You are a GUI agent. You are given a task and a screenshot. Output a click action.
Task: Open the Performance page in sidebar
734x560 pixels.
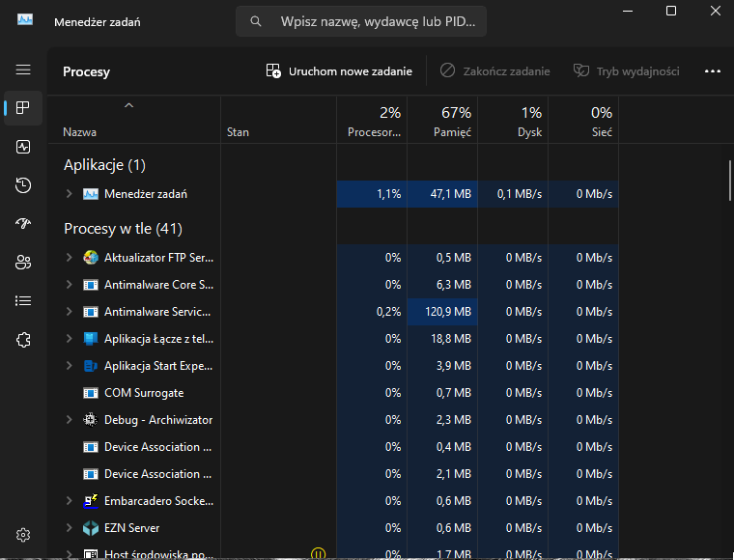tap(23, 147)
